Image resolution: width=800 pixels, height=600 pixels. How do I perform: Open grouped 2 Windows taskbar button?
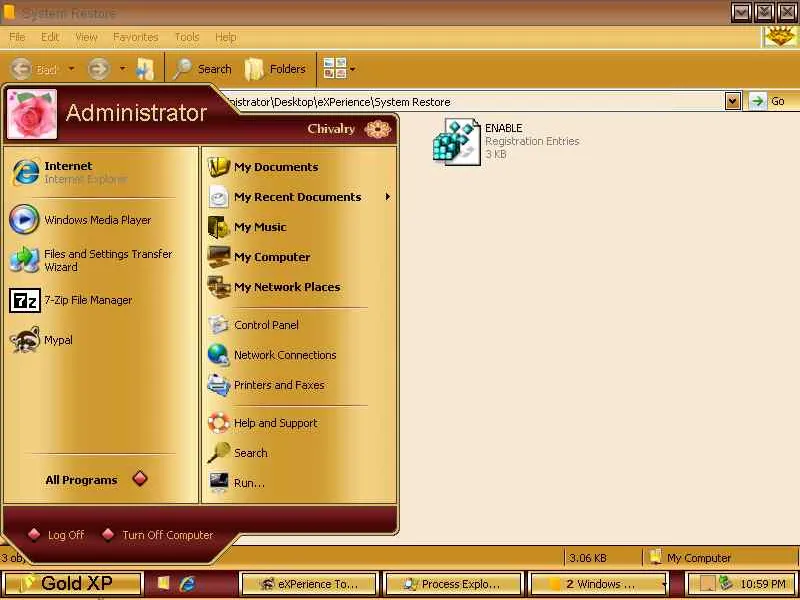599,584
